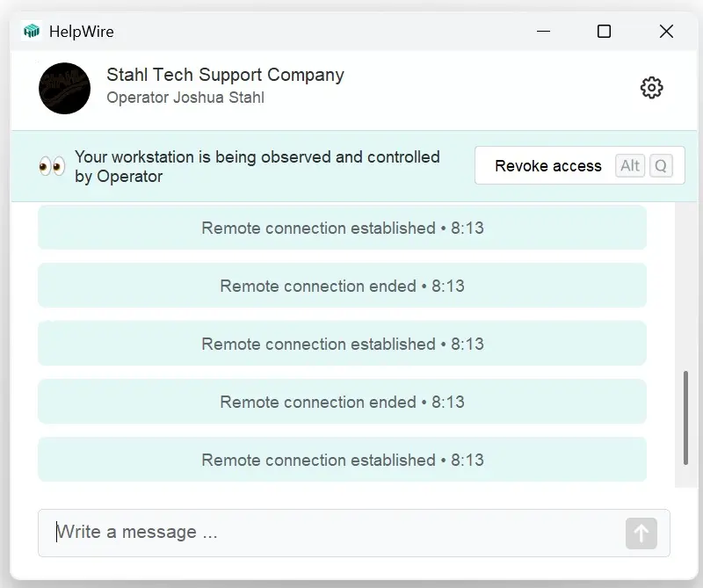The image size is (703, 588).
Task: Click the 'Your workstation is being observed' notice text
Action: (257, 166)
